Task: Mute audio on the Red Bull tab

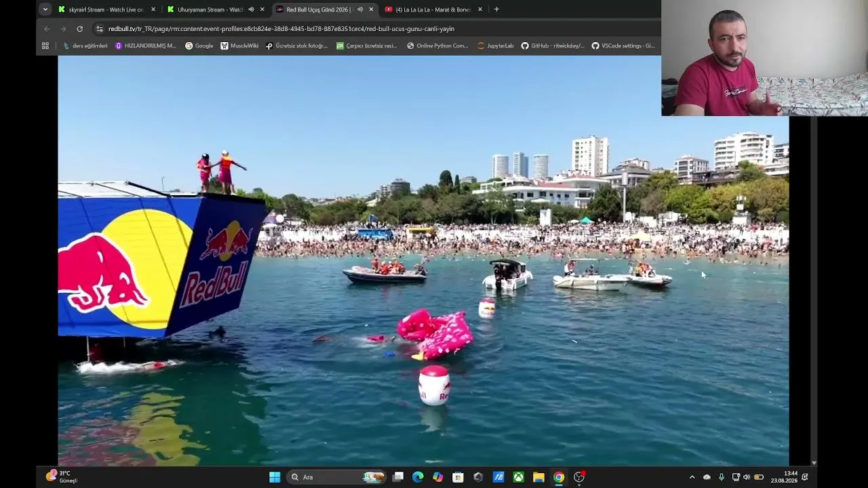Action: [360, 9]
